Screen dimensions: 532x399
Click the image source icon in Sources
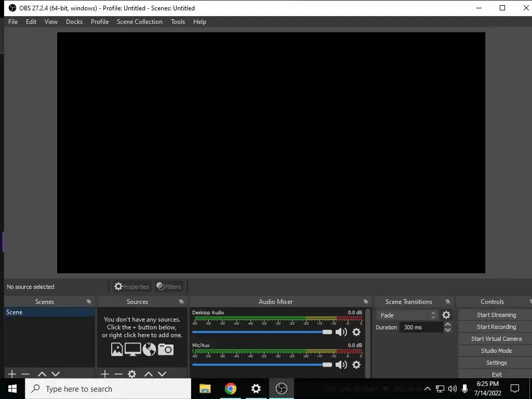point(117,349)
